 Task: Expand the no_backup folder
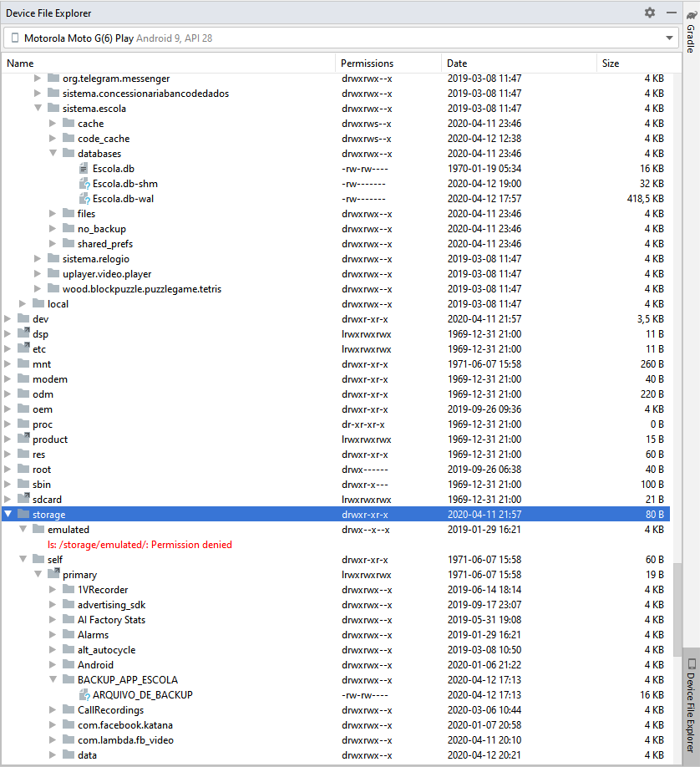53,228
